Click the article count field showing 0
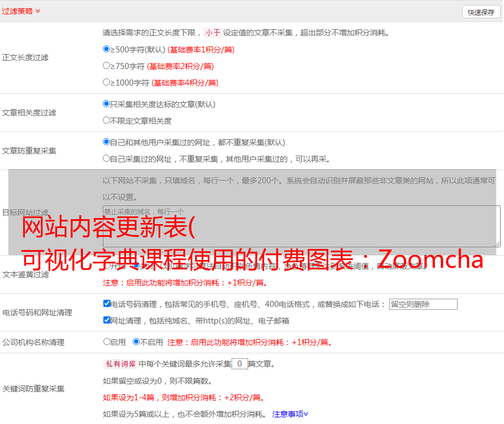 (240, 364)
